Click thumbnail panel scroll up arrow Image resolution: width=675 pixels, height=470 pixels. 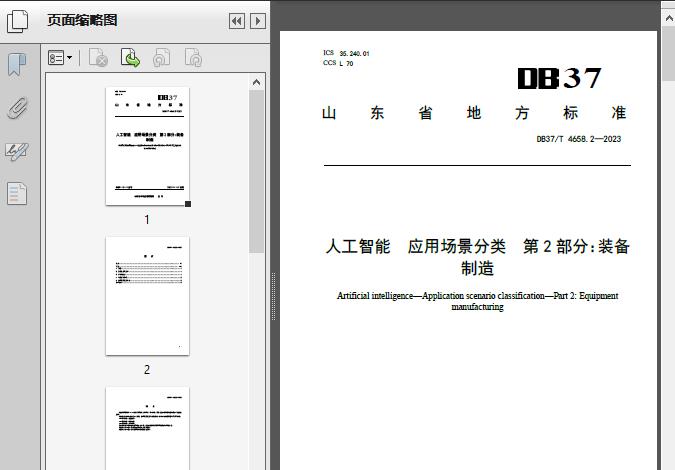257,82
